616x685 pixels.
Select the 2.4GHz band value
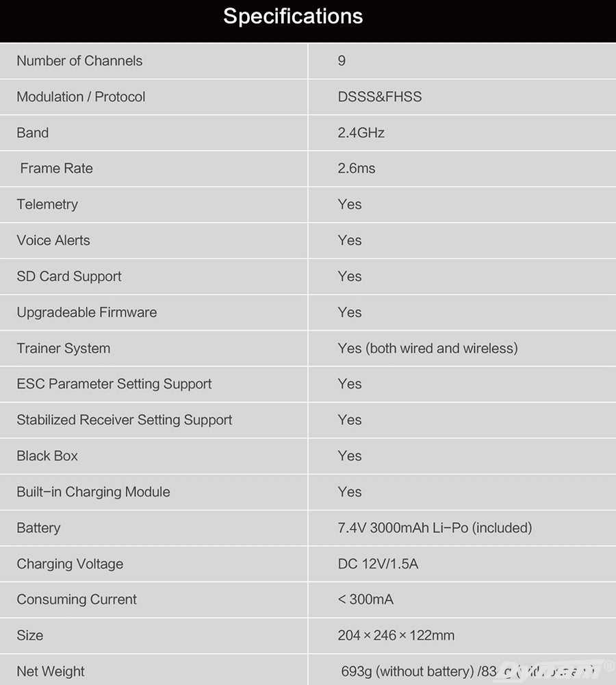[x=361, y=133]
